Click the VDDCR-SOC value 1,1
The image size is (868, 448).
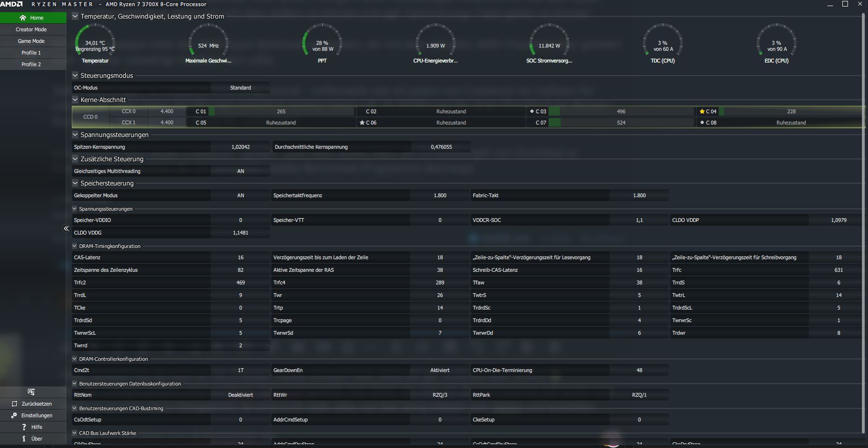(639, 220)
